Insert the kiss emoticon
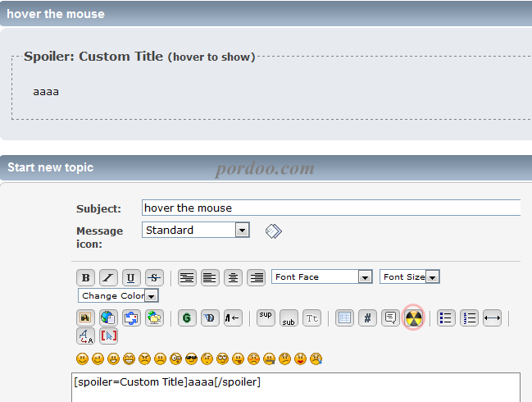This screenshot has height=402, width=532. [x=301, y=359]
